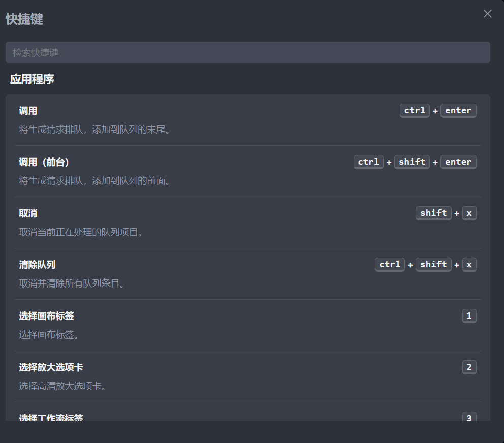Screen dimensions: 504x443
Task: Click the 2 key badge for 选择放大选项卡
Action: (469, 367)
